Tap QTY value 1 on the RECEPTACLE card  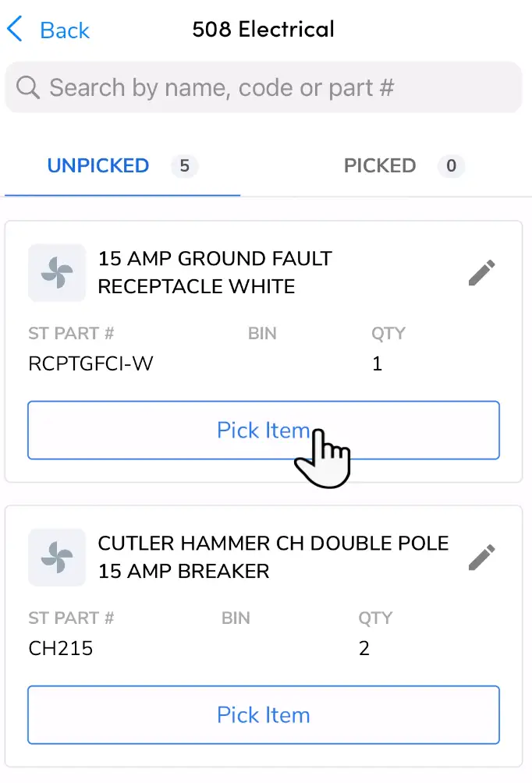click(378, 363)
